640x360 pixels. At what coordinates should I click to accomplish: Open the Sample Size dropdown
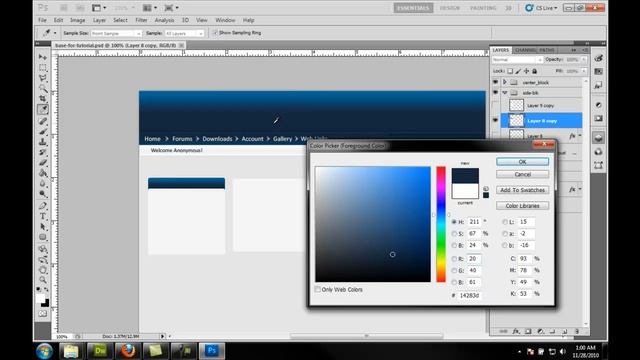(116, 33)
